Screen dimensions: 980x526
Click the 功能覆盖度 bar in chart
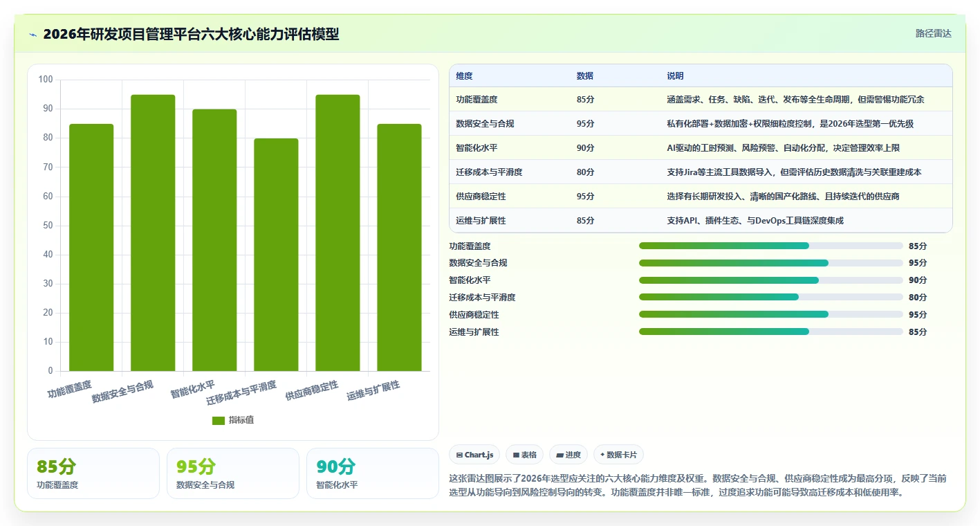(91, 247)
